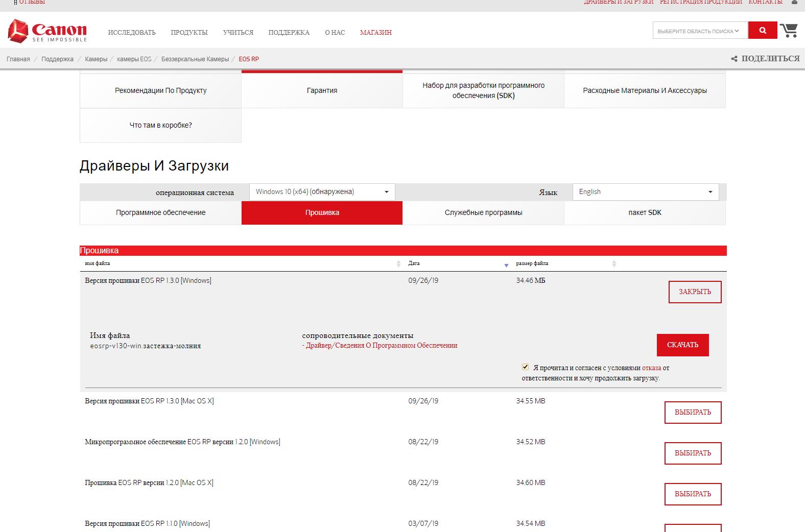This screenshot has height=532, width=805.
Task: Open the отказа disclaimer link
Action: [x=651, y=368]
